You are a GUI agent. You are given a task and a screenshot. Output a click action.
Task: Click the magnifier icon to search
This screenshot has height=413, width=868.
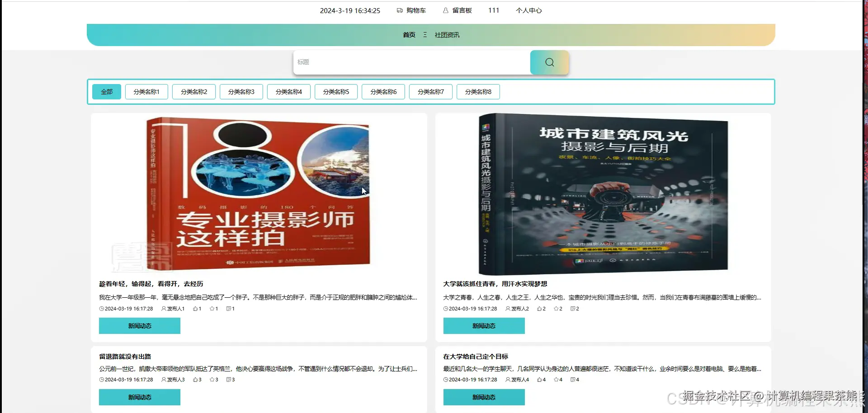tap(549, 62)
